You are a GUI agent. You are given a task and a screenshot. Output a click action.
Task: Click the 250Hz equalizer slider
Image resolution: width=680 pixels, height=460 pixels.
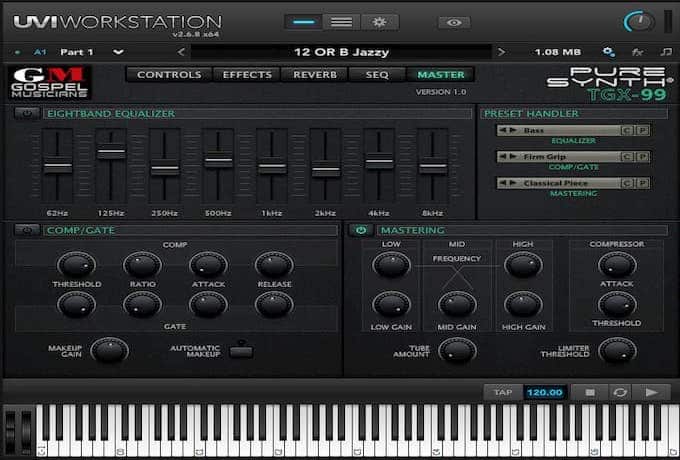click(165, 169)
